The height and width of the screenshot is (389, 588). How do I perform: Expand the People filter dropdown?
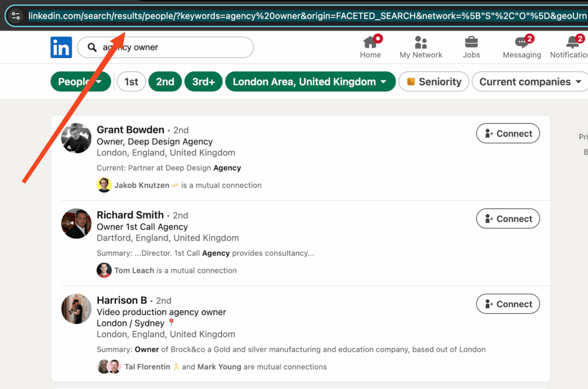(80, 81)
